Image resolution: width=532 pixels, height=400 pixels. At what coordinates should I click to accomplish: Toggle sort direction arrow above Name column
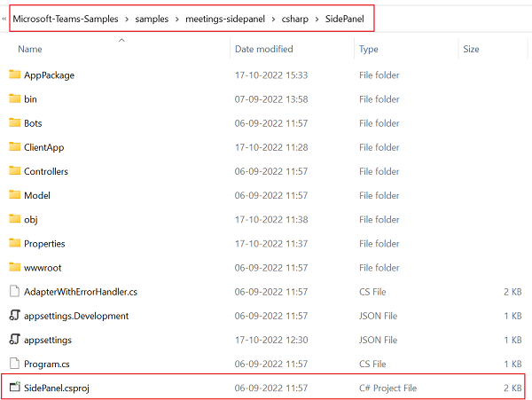pyautogui.click(x=121, y=41)
